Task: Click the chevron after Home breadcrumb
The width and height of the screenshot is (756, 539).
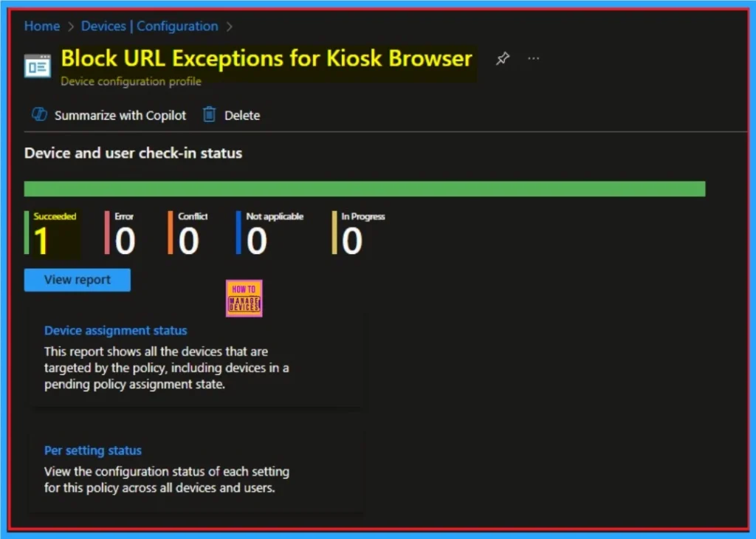Action: (x=71, y=27)
